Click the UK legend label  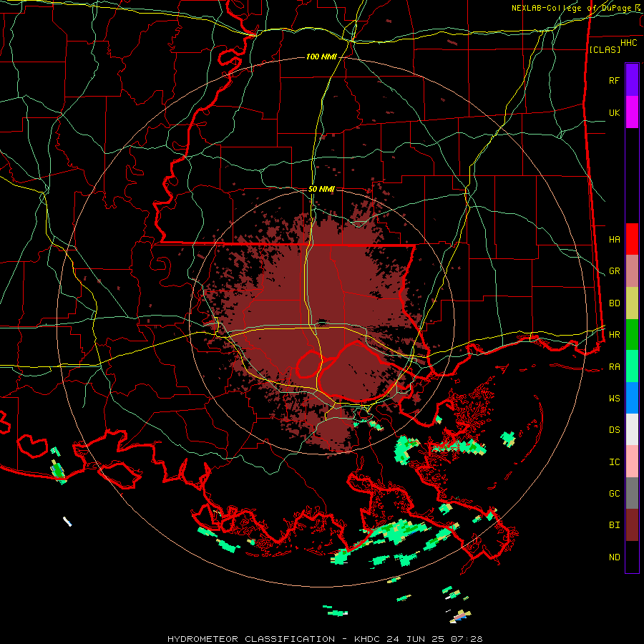pyautogui.click(x=614, y=112)
